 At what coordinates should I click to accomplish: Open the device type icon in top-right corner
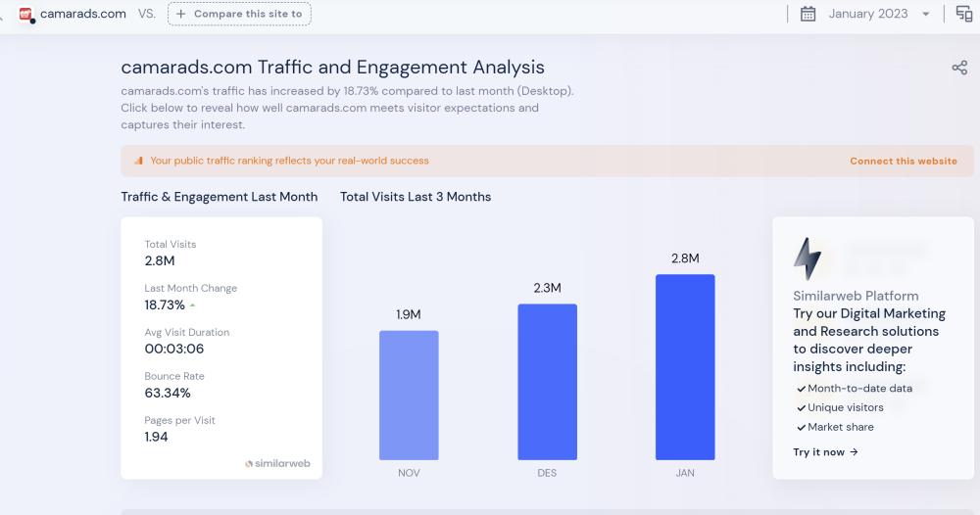click(964, 14)
